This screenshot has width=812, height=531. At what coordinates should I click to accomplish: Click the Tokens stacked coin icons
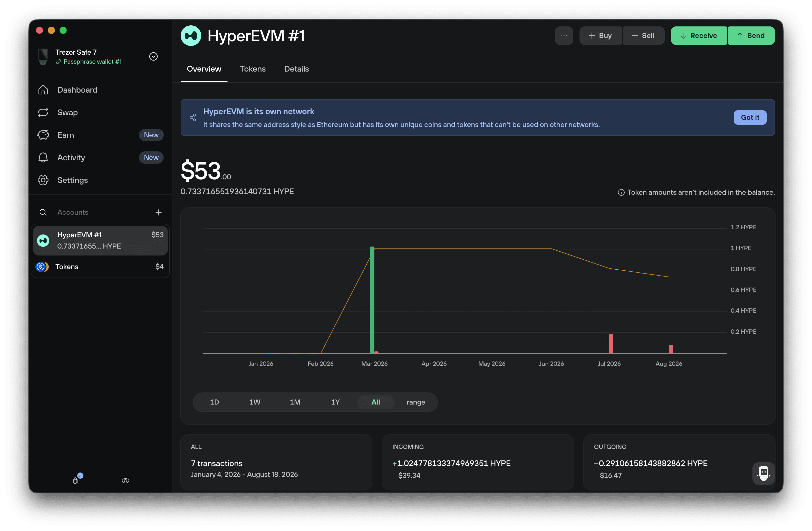(42, 266)
